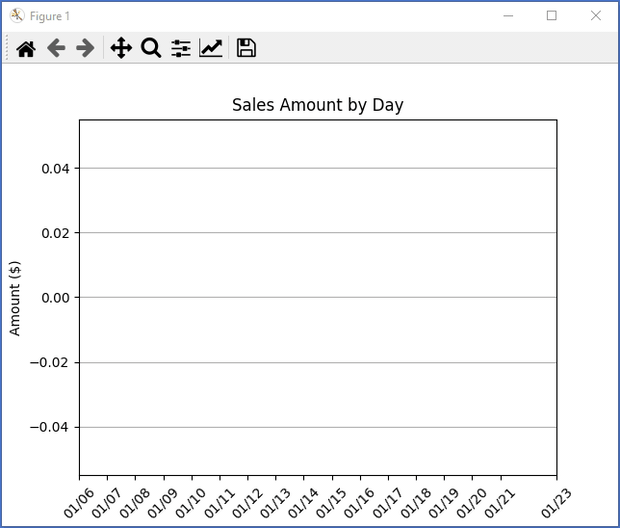620x528 pixels.
Task: Click the 0.00 y-axis tick label
Action: (56, 298)
